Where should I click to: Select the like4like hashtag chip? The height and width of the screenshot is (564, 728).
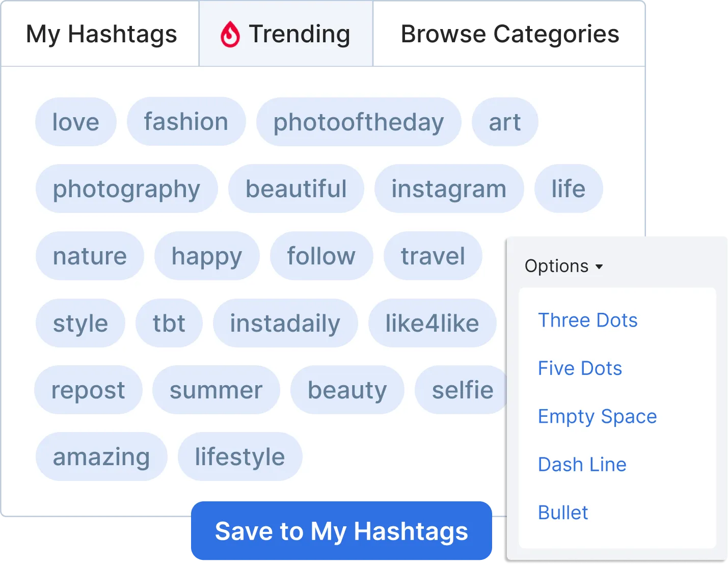[x=432, y=323]
